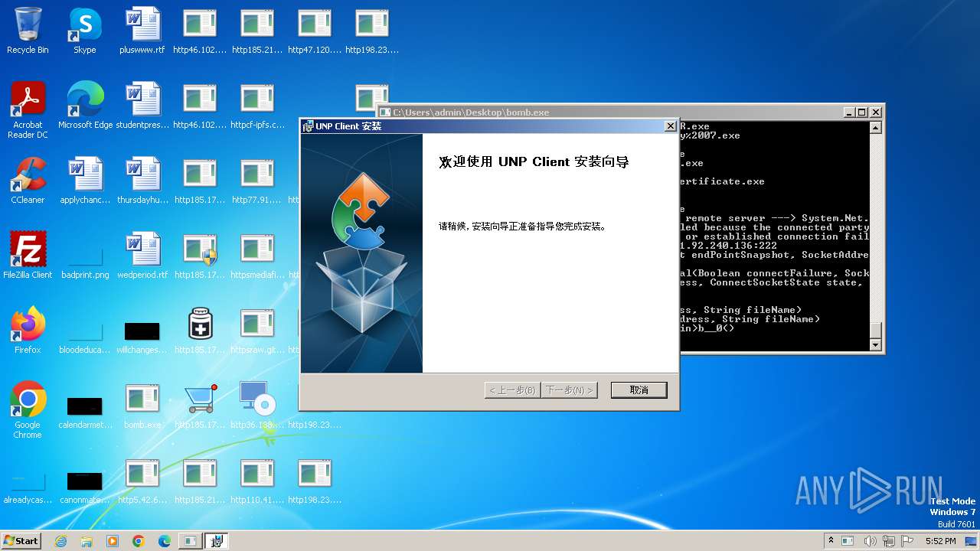Close the bomb.exe console window
980x551 pixels.
876,112
